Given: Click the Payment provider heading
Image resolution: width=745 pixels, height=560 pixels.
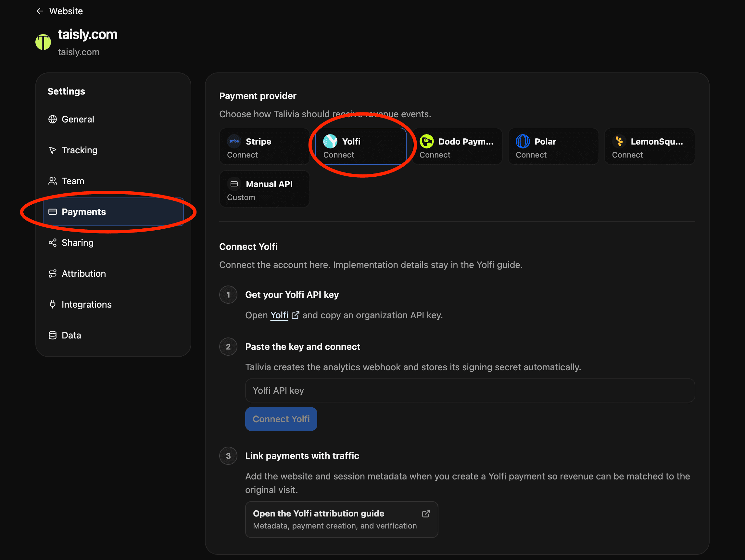Looking at the screenshot, I should click(x=258, y=96).
